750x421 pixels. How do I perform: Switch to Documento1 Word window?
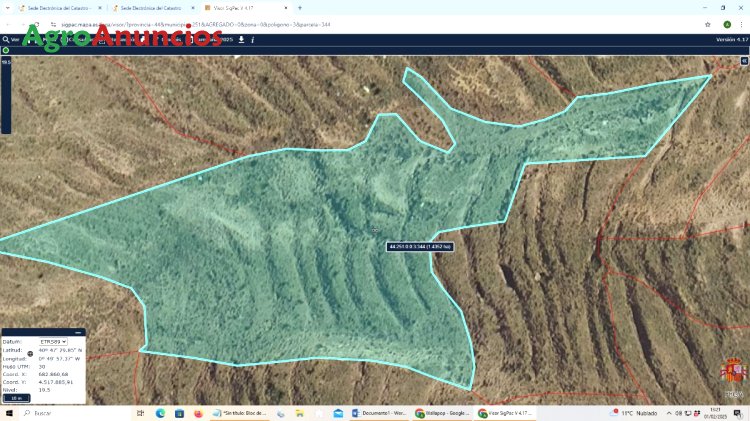[x=379, y=413]
